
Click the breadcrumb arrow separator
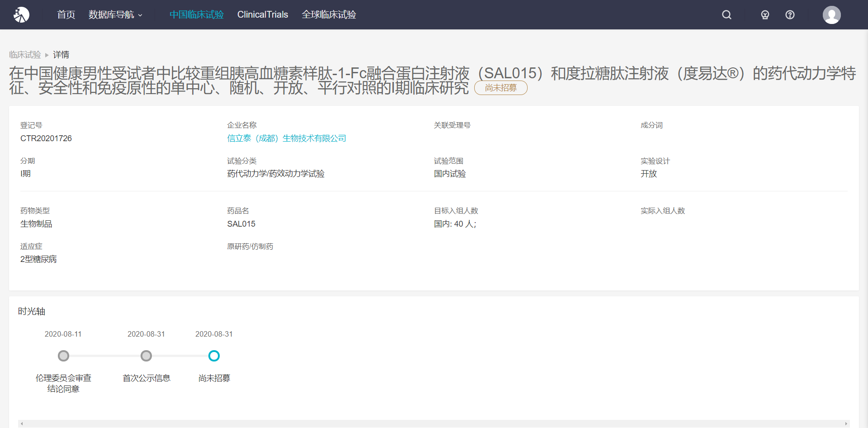[x=47, y=55]
